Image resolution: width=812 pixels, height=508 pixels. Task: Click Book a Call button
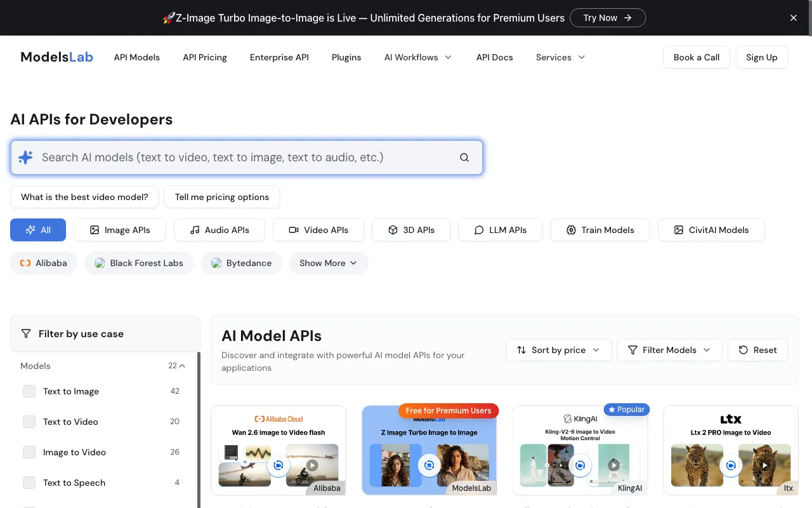697,57
